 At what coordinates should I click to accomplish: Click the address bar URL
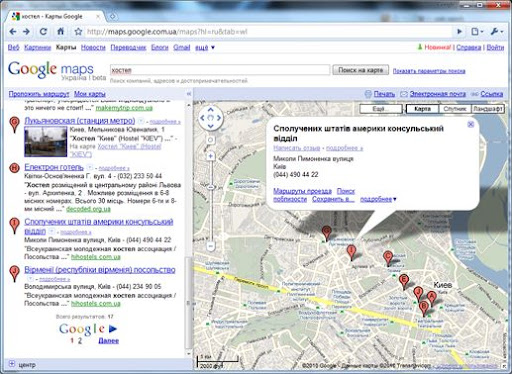167,32
